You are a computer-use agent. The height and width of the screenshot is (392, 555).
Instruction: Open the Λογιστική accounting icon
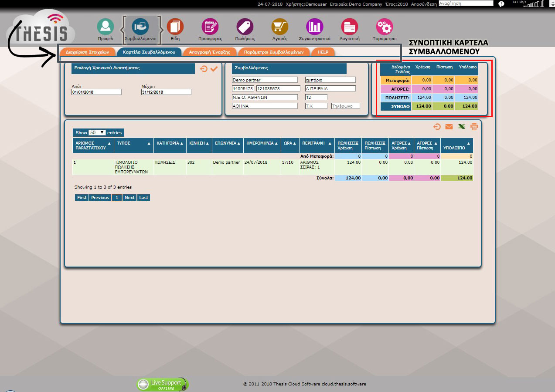click(x=349, y=27)
